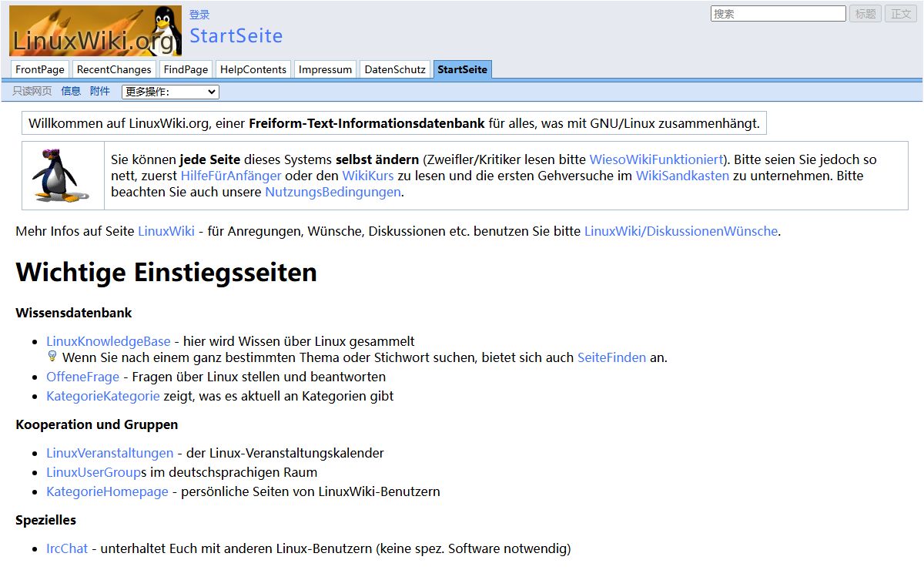Screen dimensions: 924x570
Task: Click the LinuxWiki.org logo image
Action: click(95, 31)
